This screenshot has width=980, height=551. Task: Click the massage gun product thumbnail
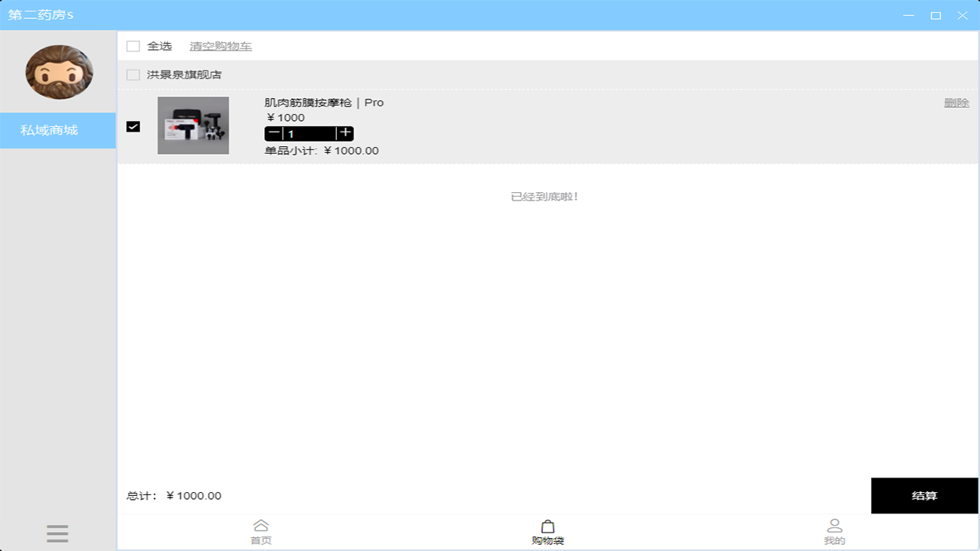[x=193, y=126]
